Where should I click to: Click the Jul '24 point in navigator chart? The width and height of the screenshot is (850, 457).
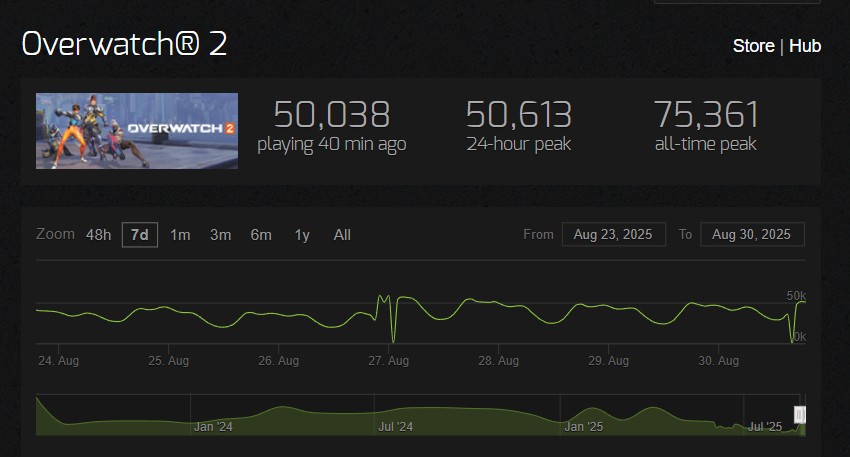[x=396, y=427]
